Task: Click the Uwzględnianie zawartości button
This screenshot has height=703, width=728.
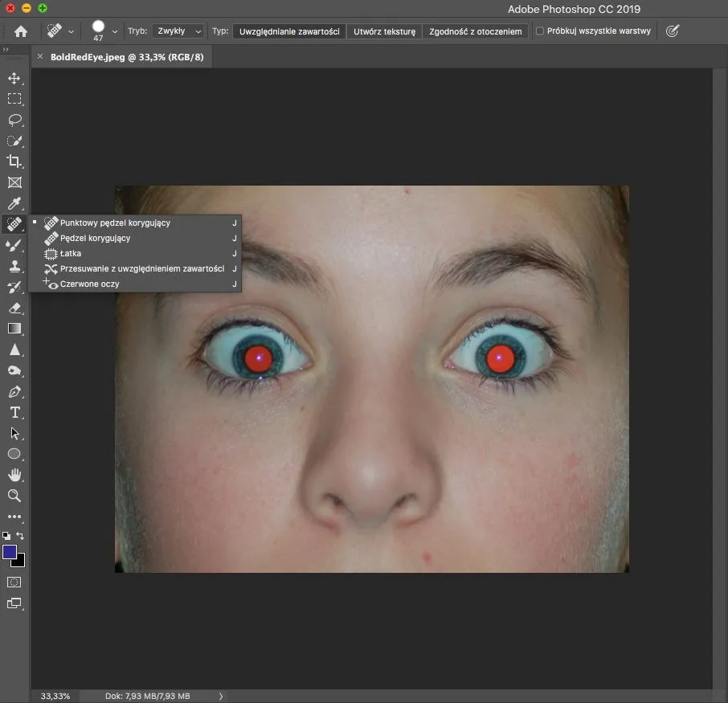Action: (x=289, y=31)
